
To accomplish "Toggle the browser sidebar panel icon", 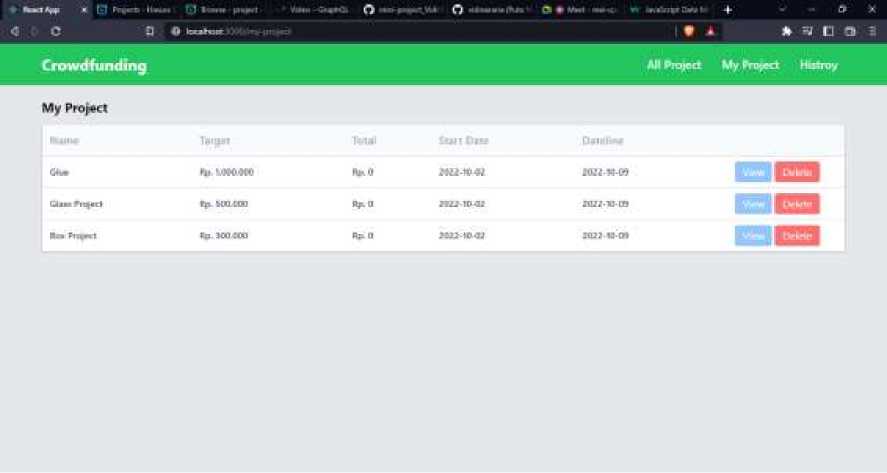I will (829, 31).
